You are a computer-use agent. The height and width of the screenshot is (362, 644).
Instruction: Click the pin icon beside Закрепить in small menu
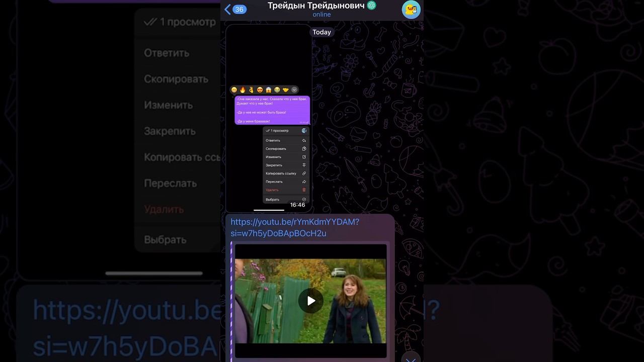[304, 165]
